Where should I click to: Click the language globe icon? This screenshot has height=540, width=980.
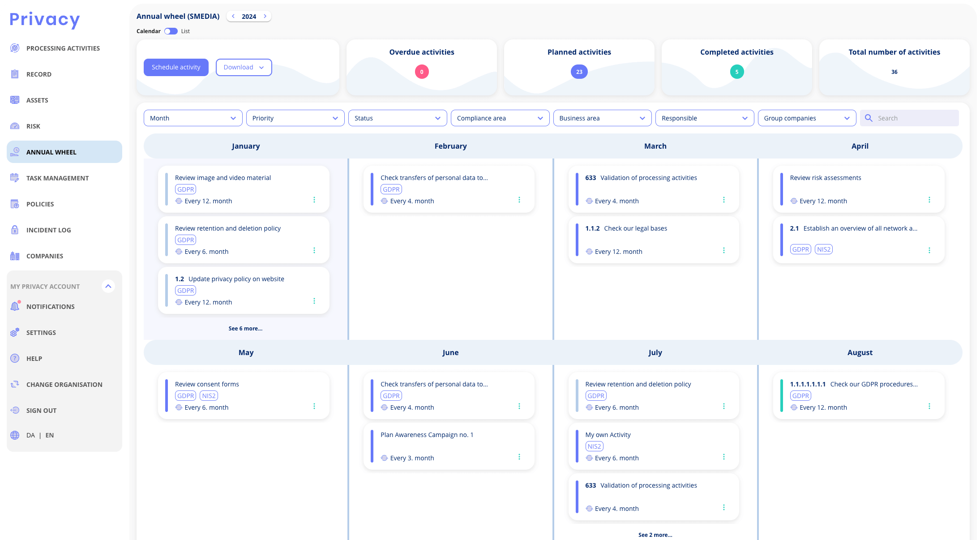[15, 435]
